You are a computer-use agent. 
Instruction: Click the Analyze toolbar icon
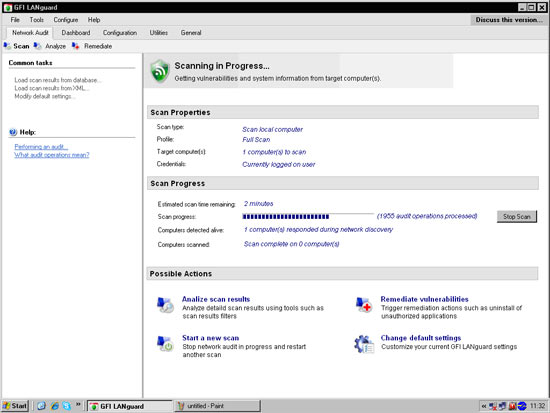point(37,46)
